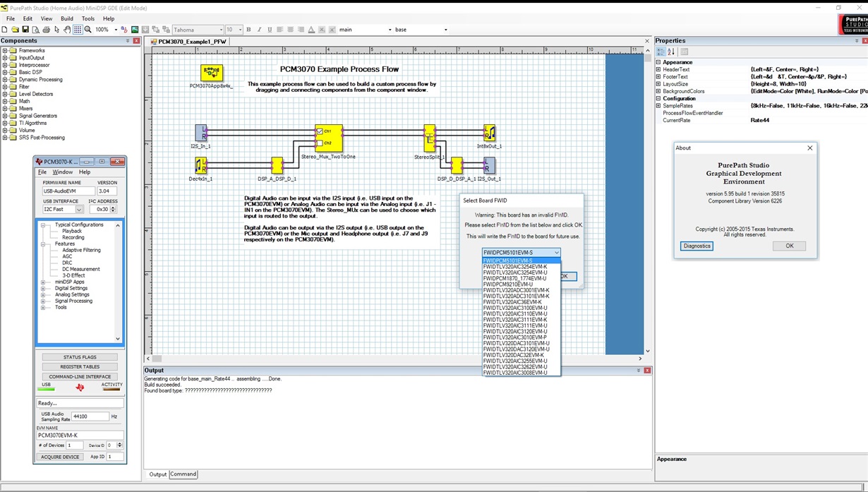Click the Categorized view icon in Properties
Image resolution: width=868 pixels, height=492 pixels.
click(x=661, y=52)
